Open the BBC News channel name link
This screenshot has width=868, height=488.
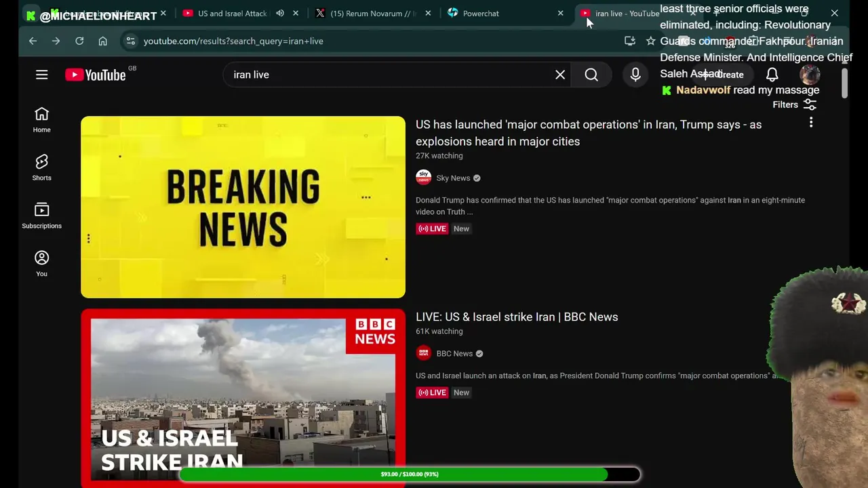pos(454,353)
